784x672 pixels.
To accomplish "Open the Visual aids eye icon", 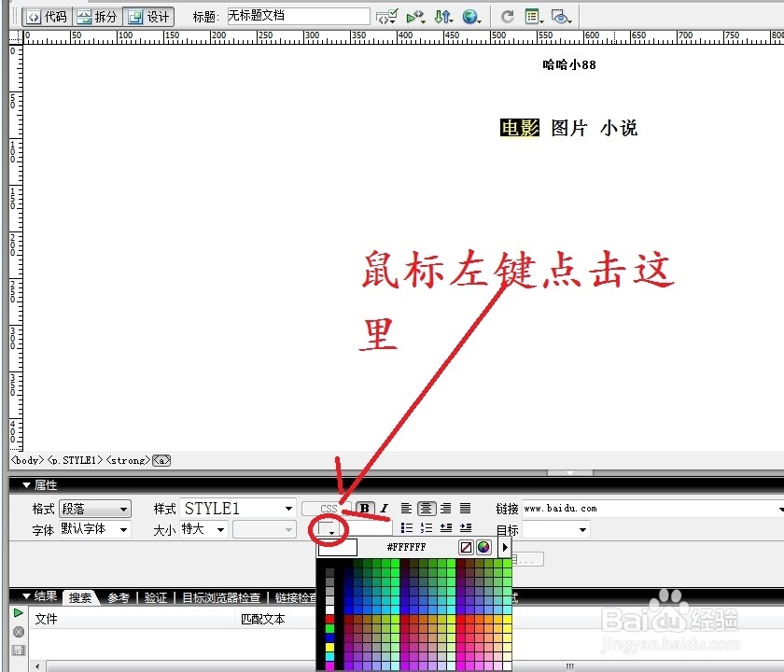I will (562, 17).
